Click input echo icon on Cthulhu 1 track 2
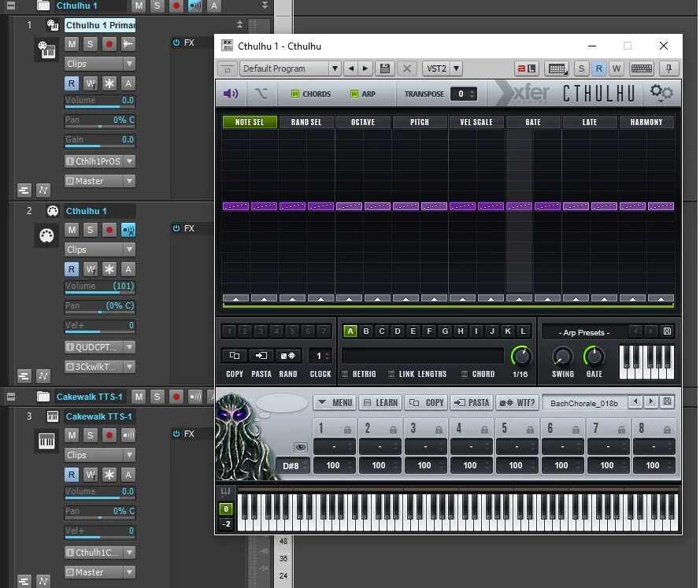700x588 pixels. pyautogui.click(x=128, y=230)
